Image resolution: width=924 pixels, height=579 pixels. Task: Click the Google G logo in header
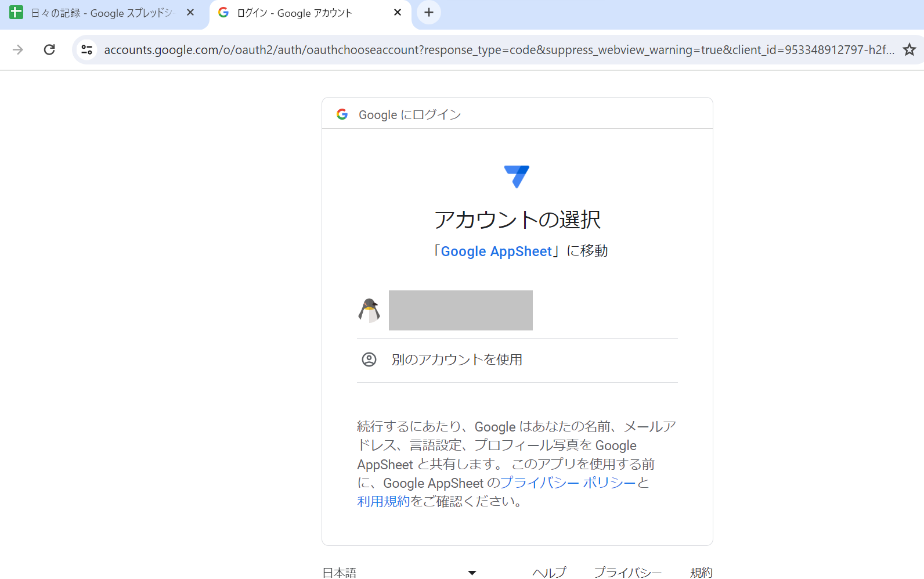[x=342, y=114]
